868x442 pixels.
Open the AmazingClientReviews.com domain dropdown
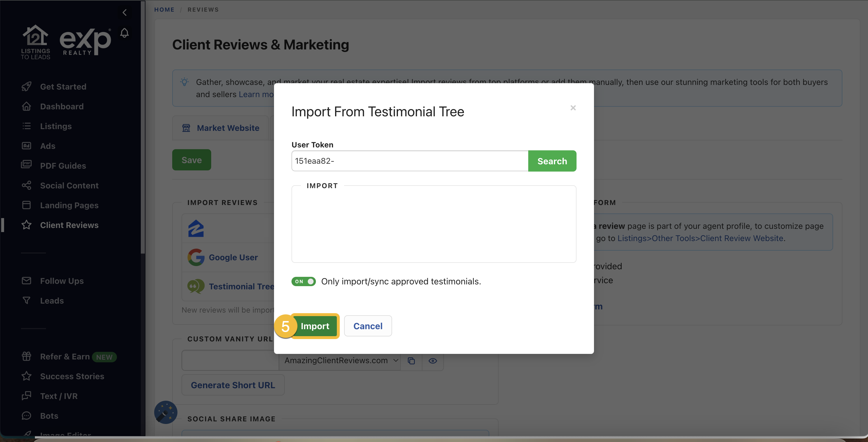(395, 361)
